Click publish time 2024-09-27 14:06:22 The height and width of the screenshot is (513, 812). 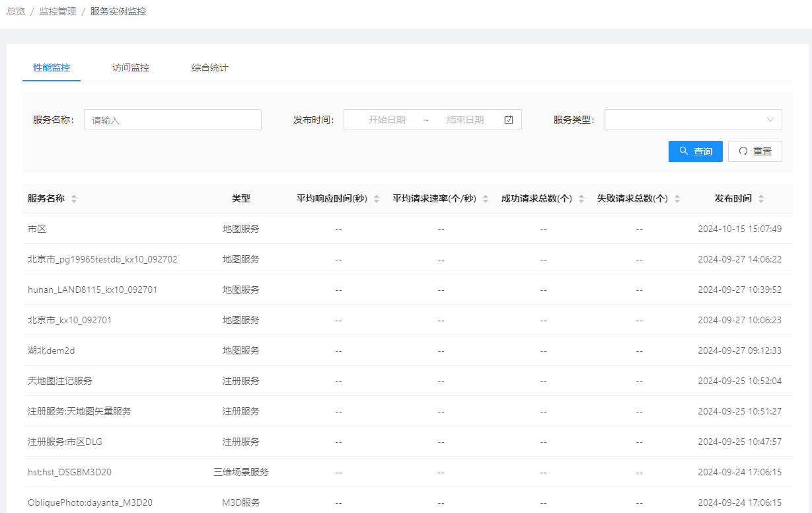click(740, 259)
